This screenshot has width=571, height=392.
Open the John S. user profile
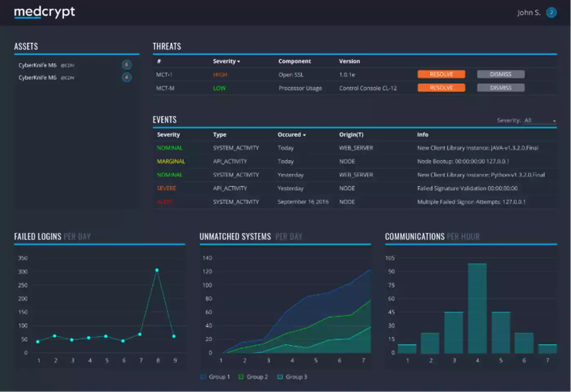[529, 13]
